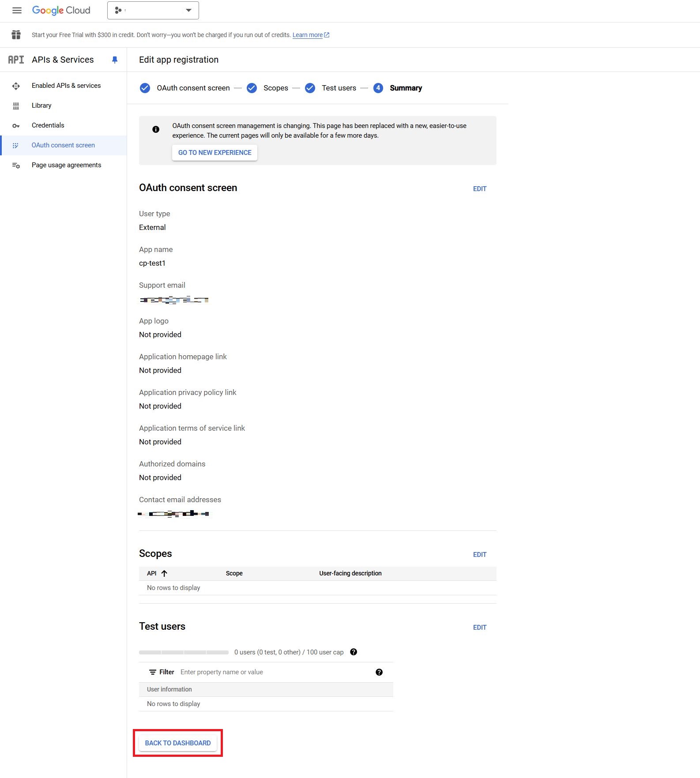
Task: Click help icon in Filter row
Action: (x=379, y=672)
